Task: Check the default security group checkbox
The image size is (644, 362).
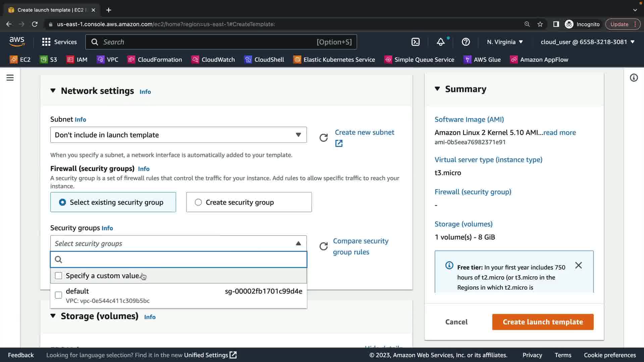Action: click(x=58, y=295)
